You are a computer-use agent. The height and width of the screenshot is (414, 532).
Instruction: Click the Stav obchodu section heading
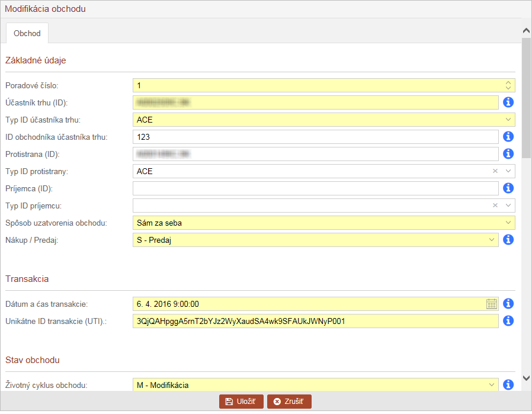33,360
